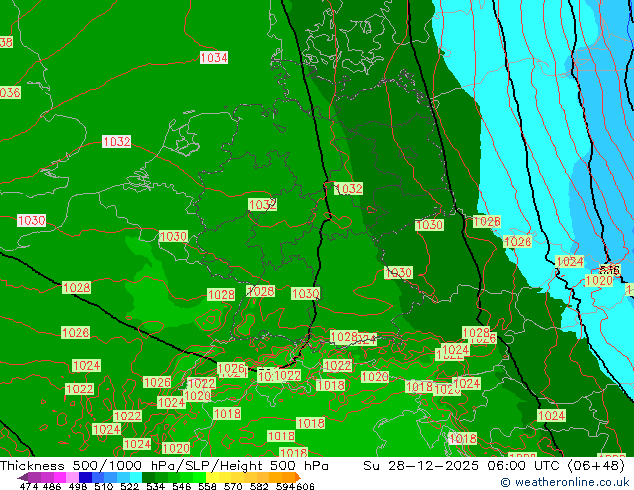The height and width of the screenshot is (490, 634).
Task: Click the purple arrow at legend start
Action: [x=23, y=477]
